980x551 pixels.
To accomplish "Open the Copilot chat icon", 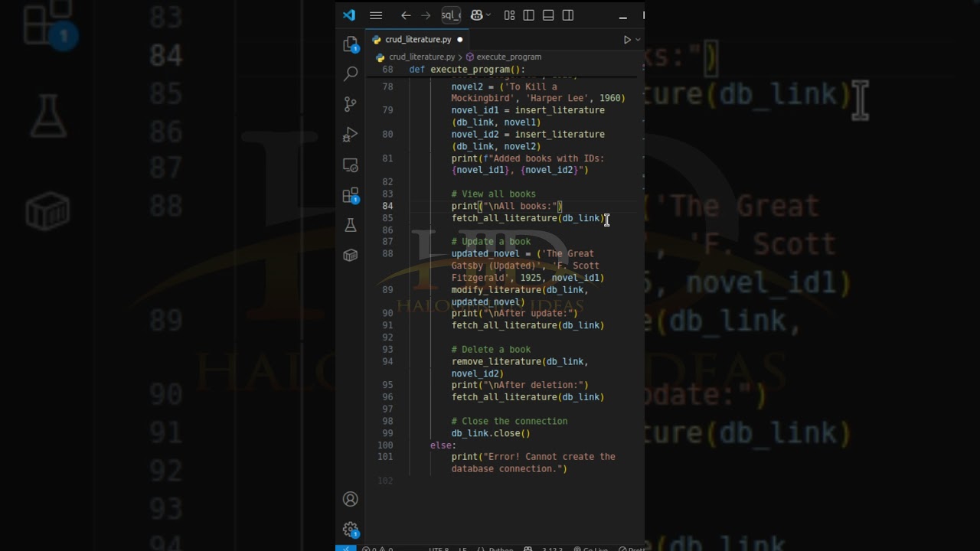I will 476,15.
